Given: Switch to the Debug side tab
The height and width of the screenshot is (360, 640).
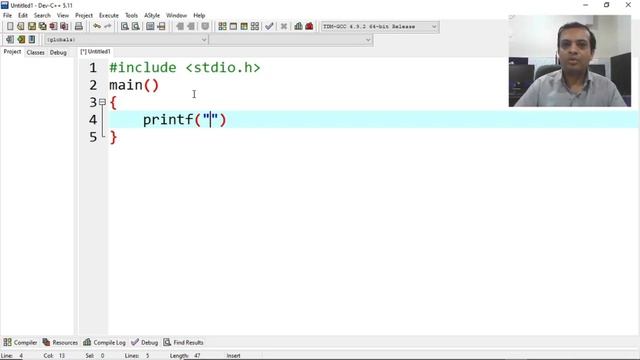Looking at the screenshot, I should coord(58,52).
